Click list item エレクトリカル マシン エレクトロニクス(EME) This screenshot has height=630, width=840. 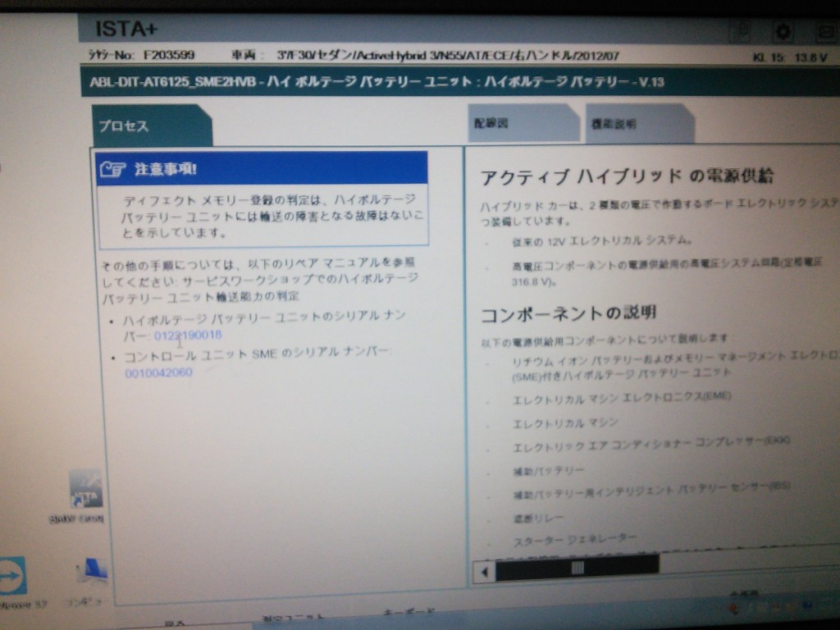click(622, 398)
